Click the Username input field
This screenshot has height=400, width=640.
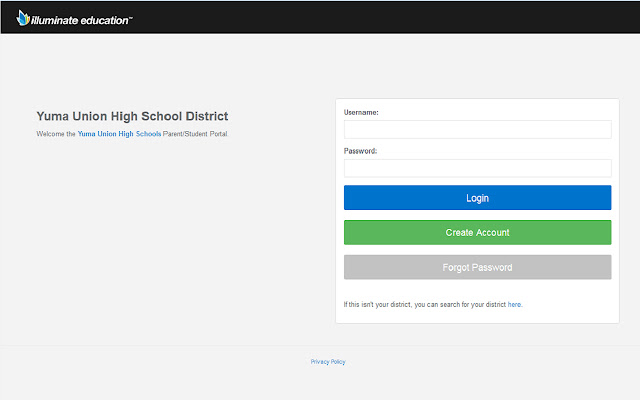point(478,129)
